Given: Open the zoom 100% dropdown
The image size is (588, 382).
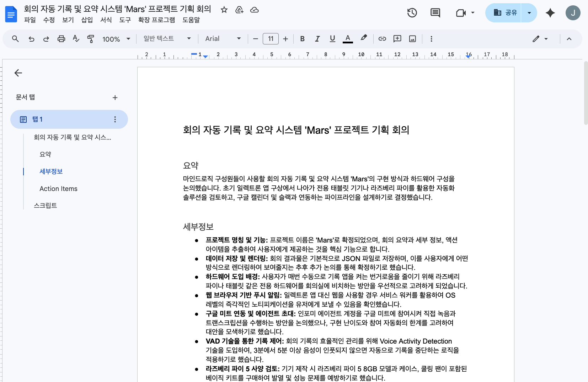Looking at the screenshot, I should (x=116, y=39).
